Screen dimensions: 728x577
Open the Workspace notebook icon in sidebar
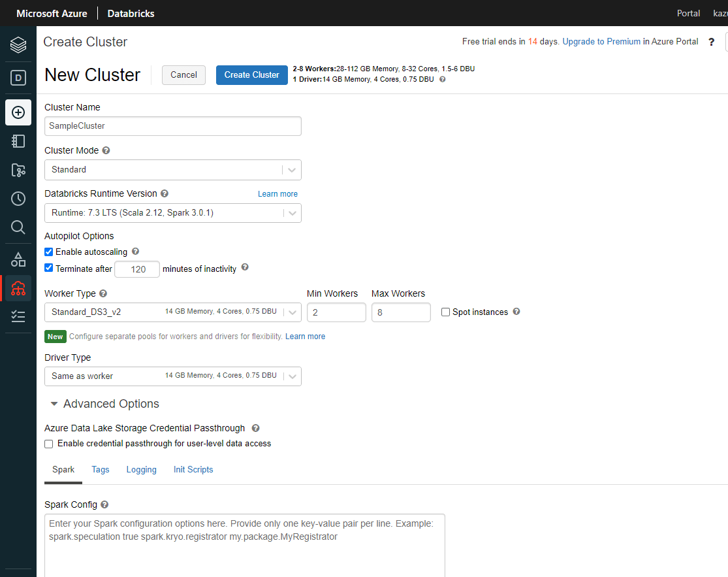click(x=18, y=141)
